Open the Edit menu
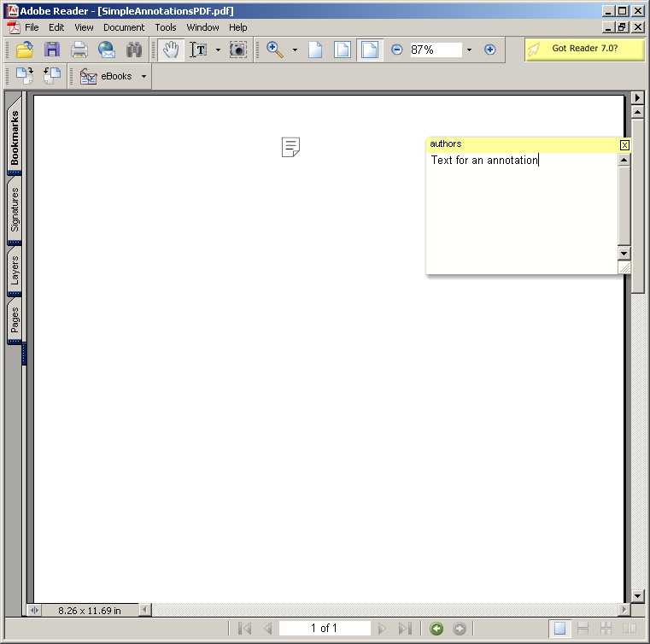 click(x=56, y=27)
